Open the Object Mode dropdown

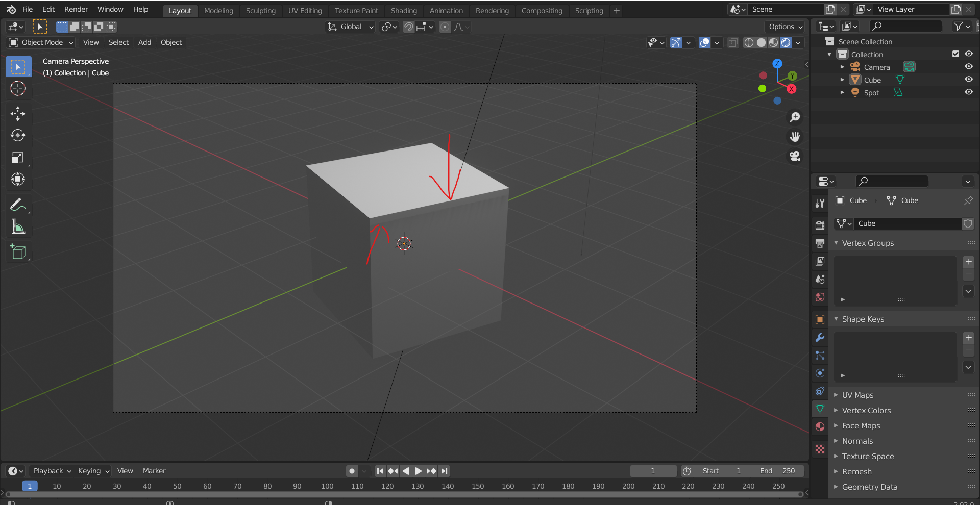point(41,42)
